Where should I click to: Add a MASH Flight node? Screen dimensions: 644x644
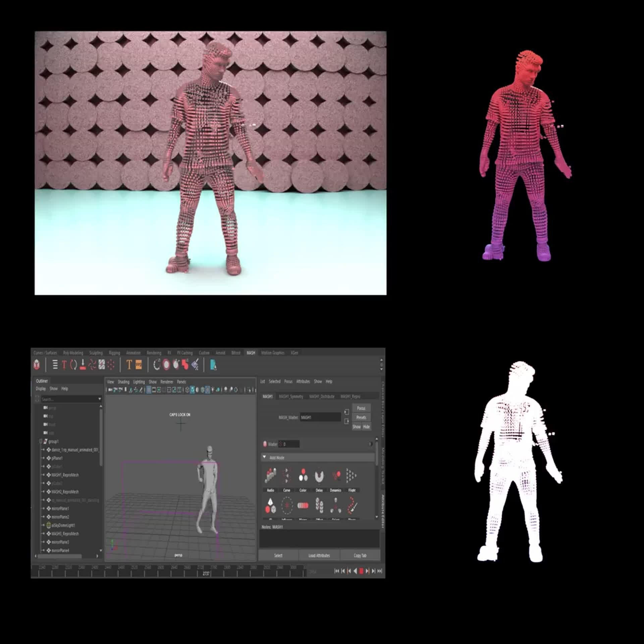pos(352,476)
